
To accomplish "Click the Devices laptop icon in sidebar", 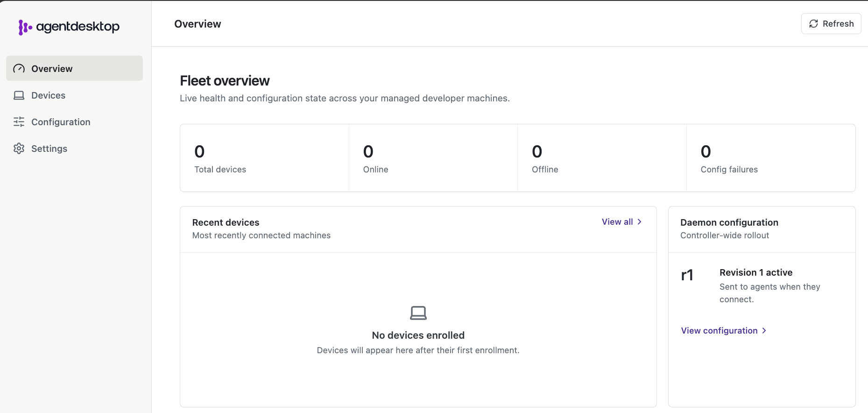I will click(x=19, y=95).
